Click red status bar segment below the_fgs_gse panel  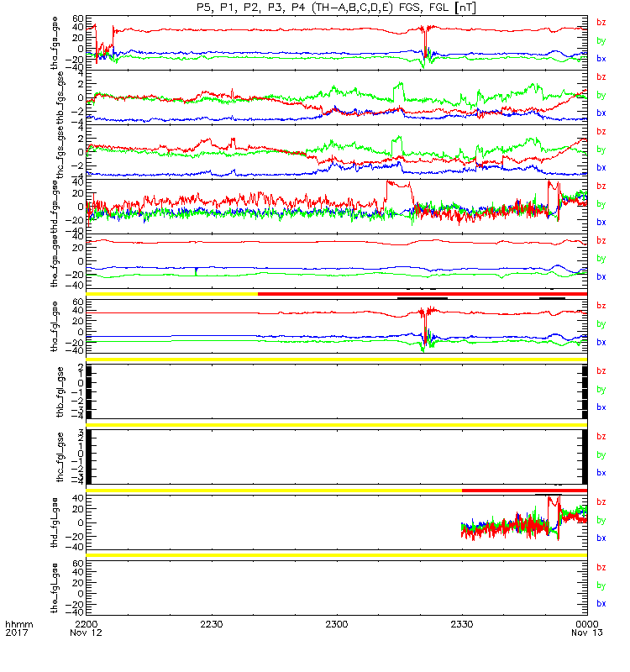(x=423, y=294)
